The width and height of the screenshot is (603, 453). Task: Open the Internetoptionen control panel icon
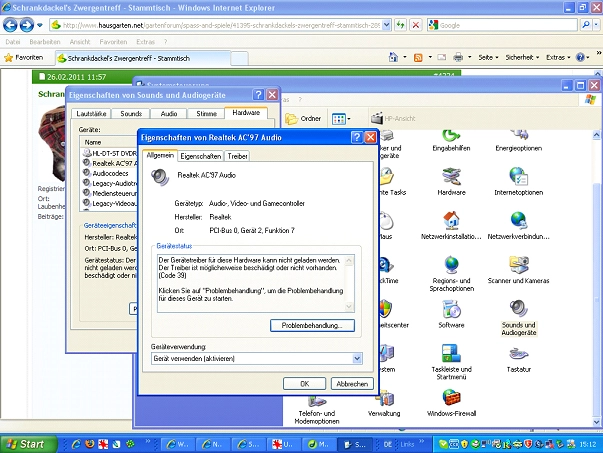(x=518, y=182)
